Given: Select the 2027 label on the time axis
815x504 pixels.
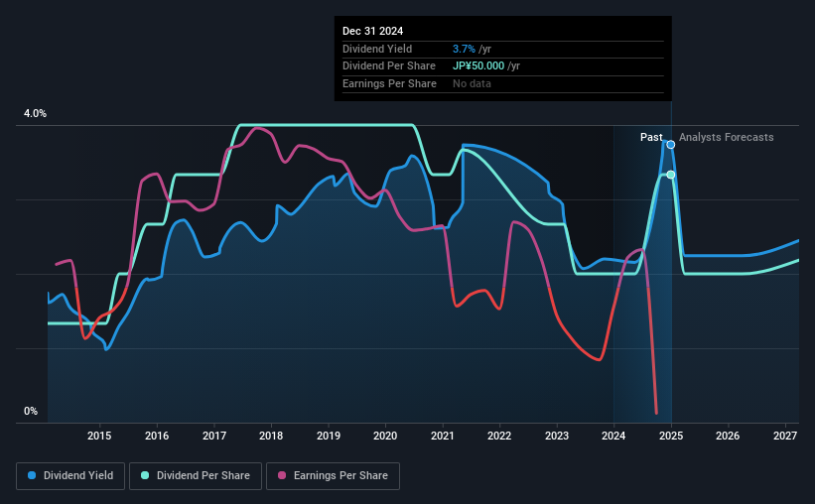Looking at the screenshot, I should pyautogui.click(x=785, y=436).
